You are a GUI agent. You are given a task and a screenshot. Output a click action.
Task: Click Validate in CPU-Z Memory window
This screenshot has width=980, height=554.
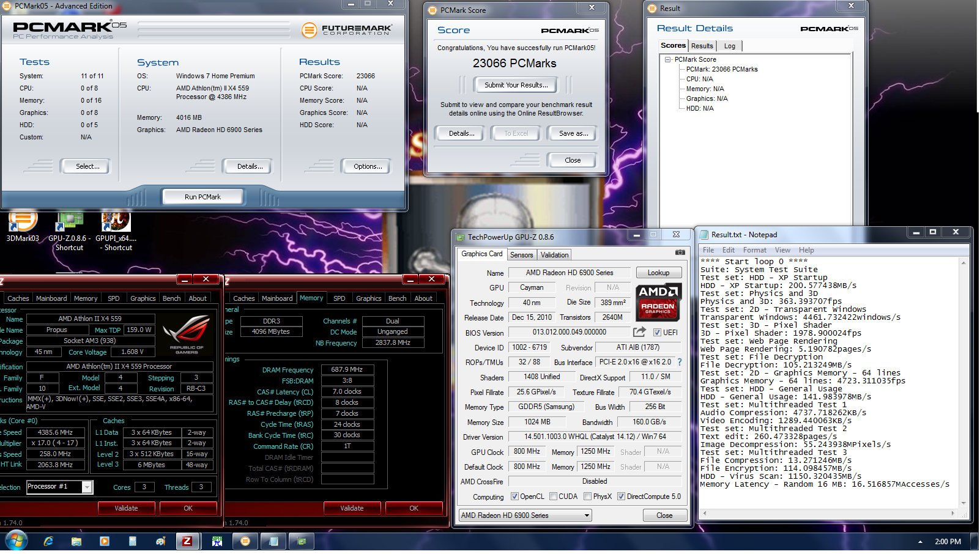tap(352, 508)
